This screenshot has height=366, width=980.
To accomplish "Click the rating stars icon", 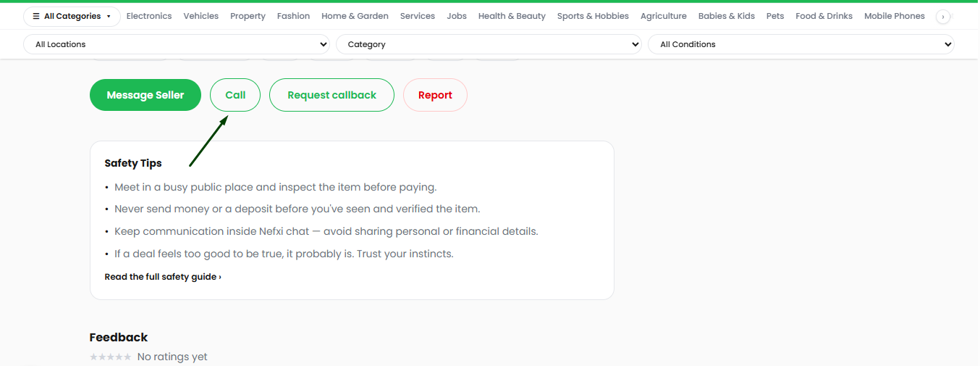I will [x=111, y=357].
